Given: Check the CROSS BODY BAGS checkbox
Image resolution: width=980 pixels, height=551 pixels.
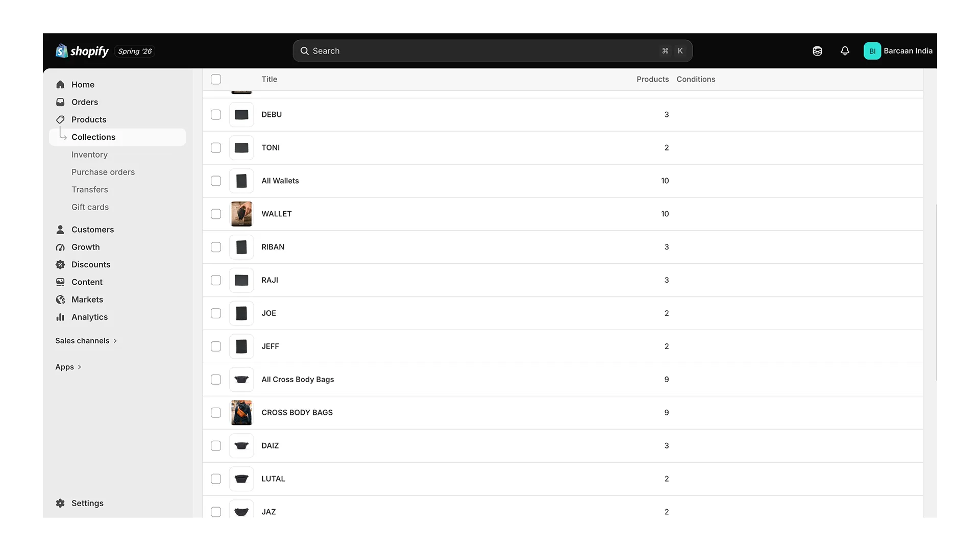Looking at the screenshot, I should [x=216, y=413].
